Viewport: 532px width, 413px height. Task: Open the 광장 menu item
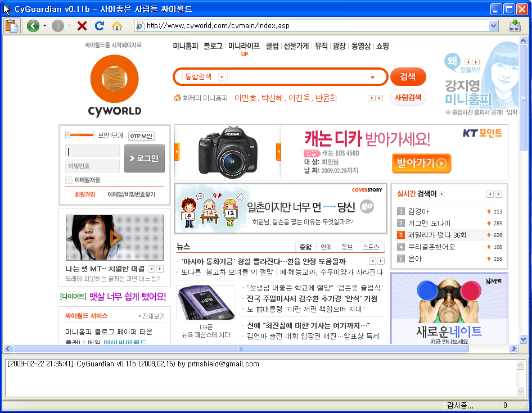[339, 46]
